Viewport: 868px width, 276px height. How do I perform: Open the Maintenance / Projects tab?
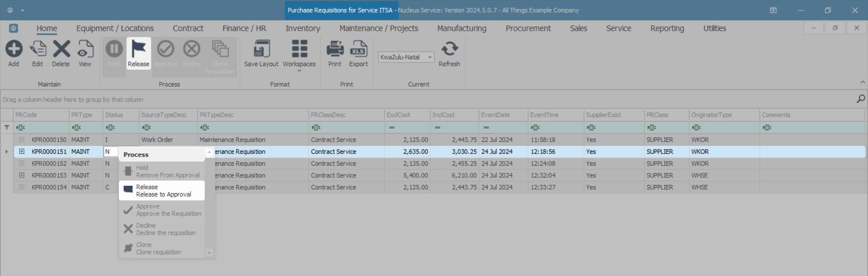point(379,28)
